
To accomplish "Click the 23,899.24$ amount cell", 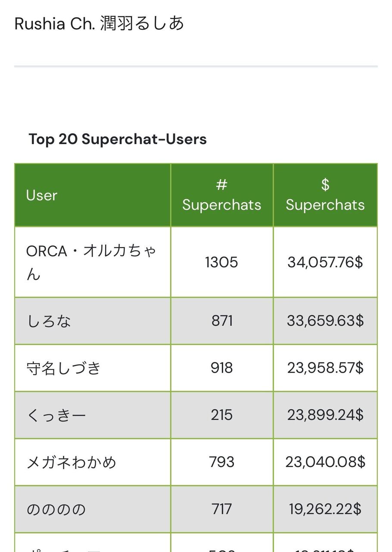I will pyautogui.click(x=325, y=415).
